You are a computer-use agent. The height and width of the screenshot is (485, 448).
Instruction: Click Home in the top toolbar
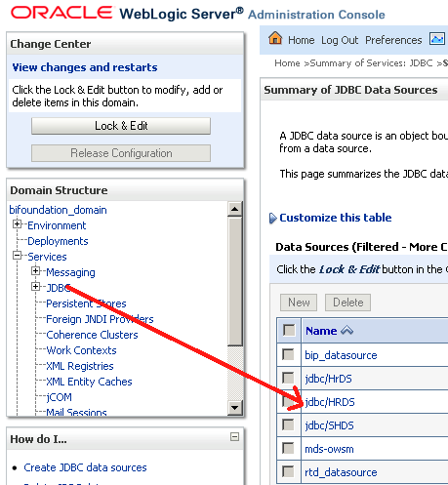[302, 40]
